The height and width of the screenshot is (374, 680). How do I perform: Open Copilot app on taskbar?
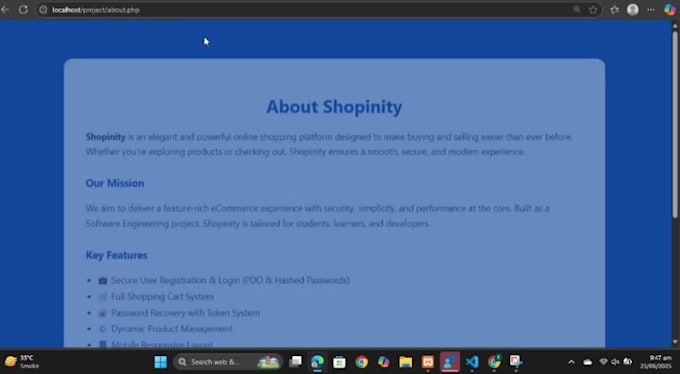pyautogui.click(x=384, y=362)
